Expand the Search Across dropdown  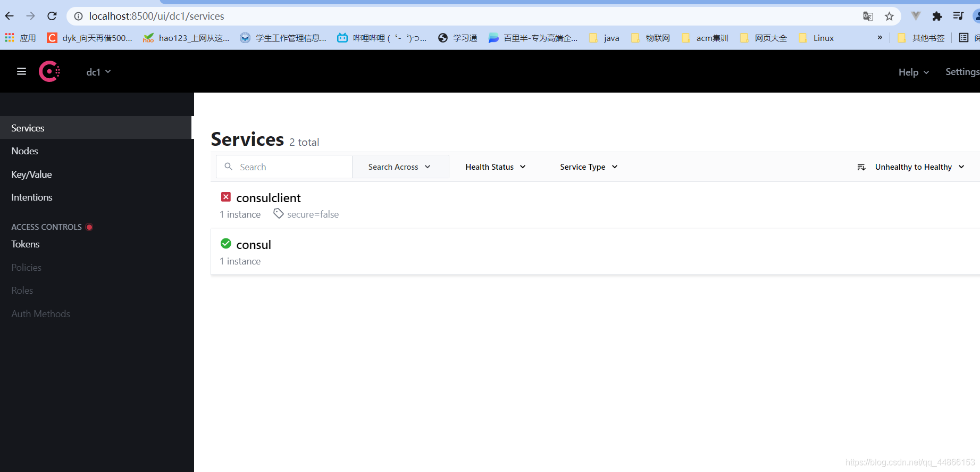coord(400,167)
